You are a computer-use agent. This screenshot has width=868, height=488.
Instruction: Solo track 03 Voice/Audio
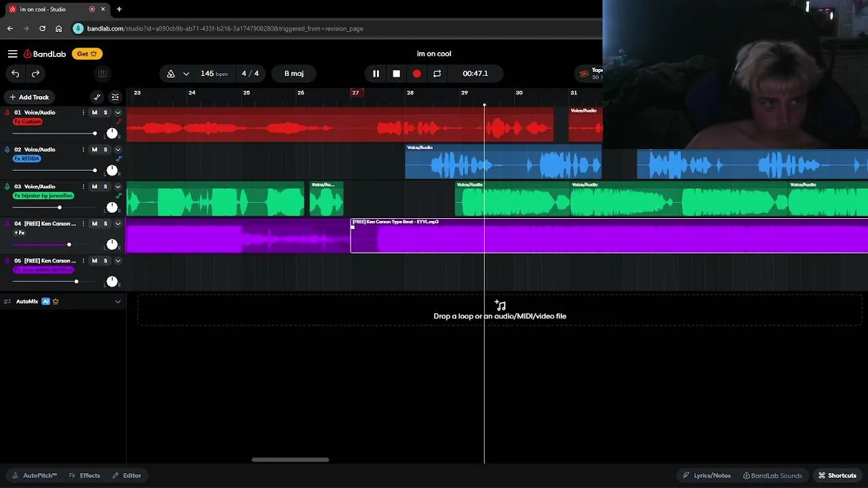(105, 186)
